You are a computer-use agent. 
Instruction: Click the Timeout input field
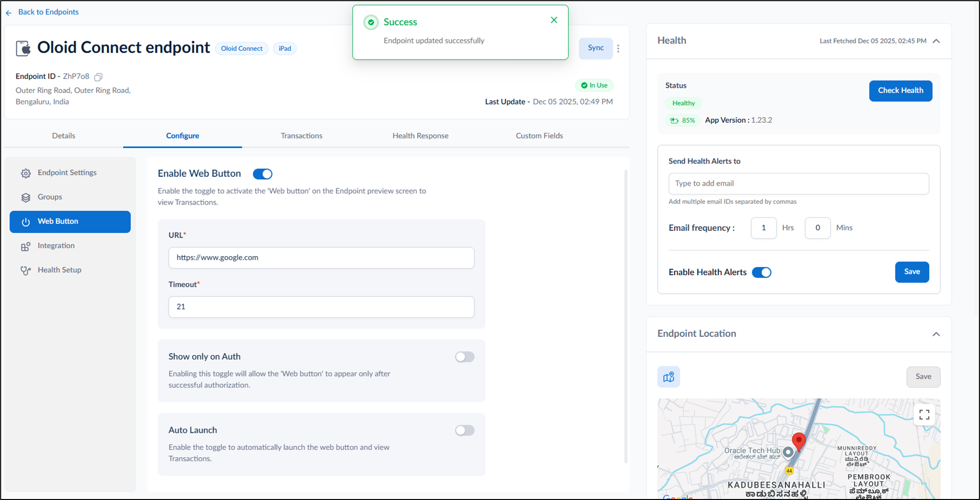(321, 307)
